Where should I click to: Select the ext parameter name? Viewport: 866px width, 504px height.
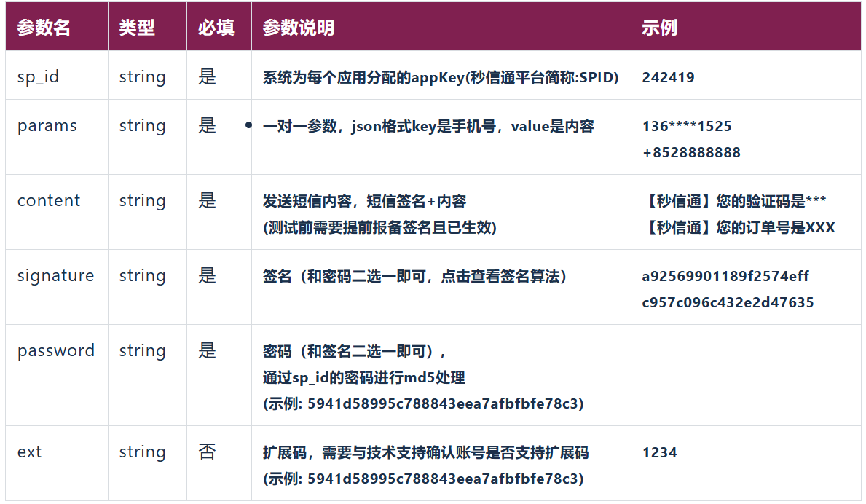tap(29, 452)
